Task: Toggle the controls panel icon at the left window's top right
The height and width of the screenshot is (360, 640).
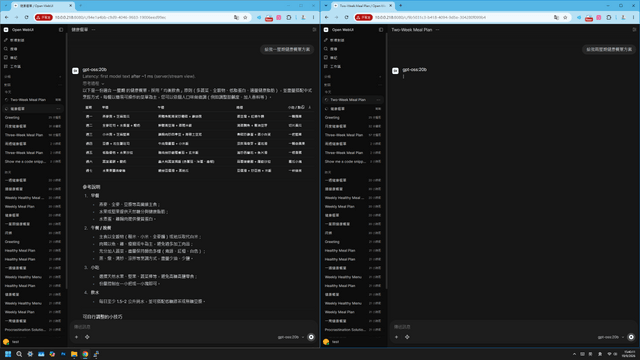Action: click(x=314, y=30)
